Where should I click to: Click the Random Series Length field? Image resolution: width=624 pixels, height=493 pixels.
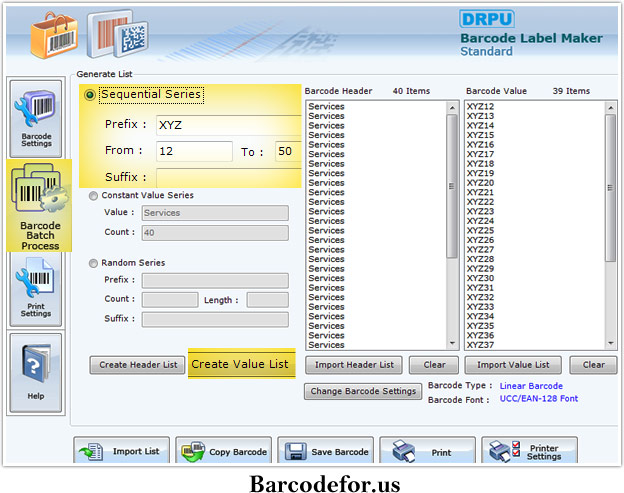point(267,300)
